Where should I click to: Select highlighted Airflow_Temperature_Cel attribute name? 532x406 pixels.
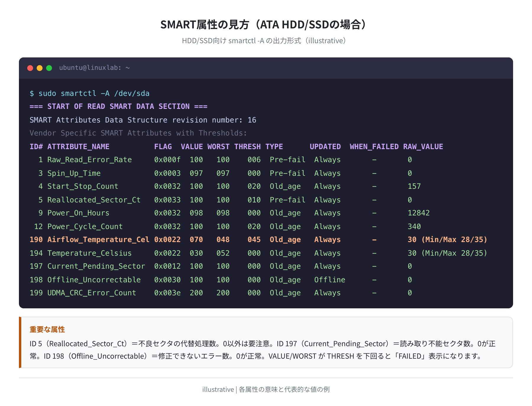click(x=98, y=240)
